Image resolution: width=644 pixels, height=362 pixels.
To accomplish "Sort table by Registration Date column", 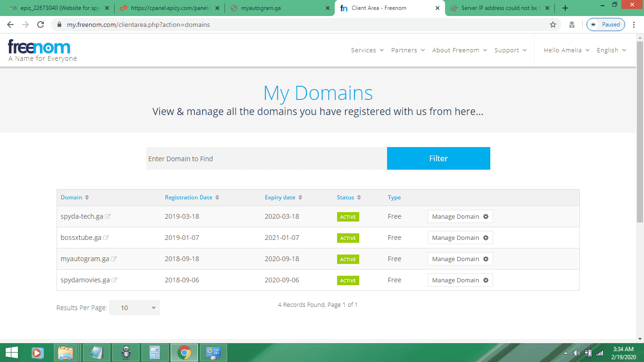I will click(192, 197).
